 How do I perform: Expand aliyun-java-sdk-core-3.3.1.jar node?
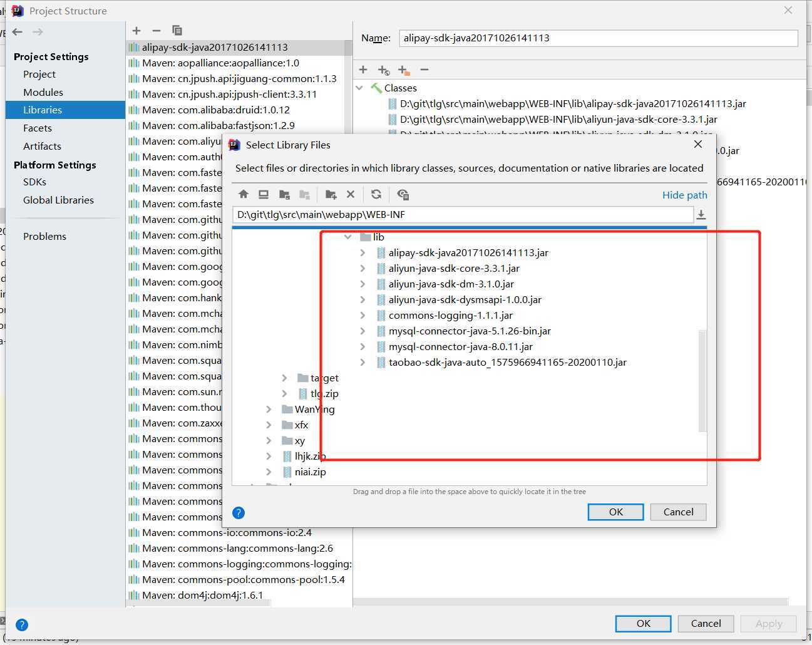point(362,268)
